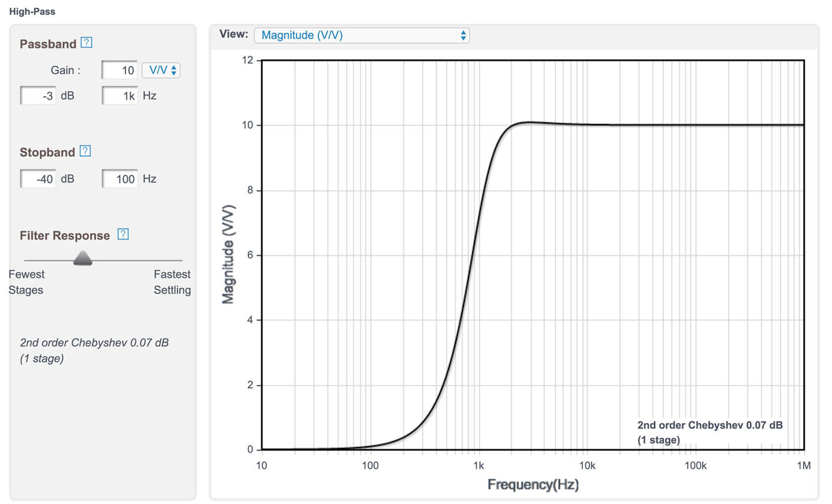Viewport: 832px width, 504px height.
Task: Click the Fewest Stages slider label
Action: [26, 282]
